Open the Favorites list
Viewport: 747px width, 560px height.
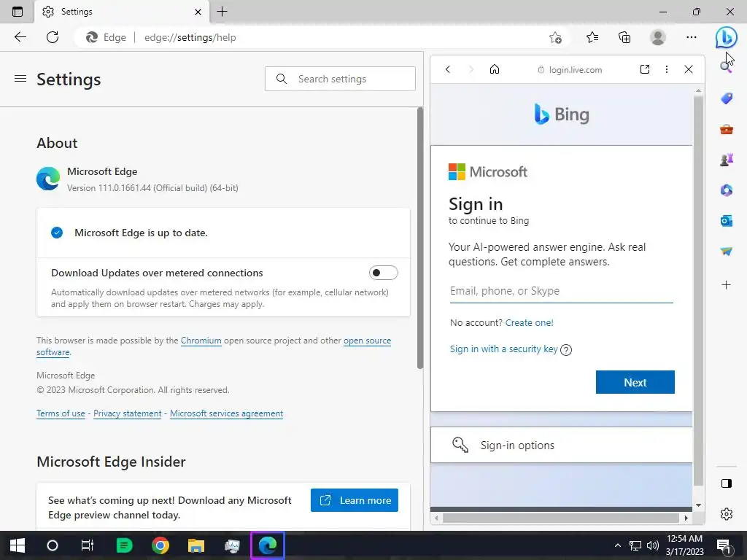click(592, 37)
